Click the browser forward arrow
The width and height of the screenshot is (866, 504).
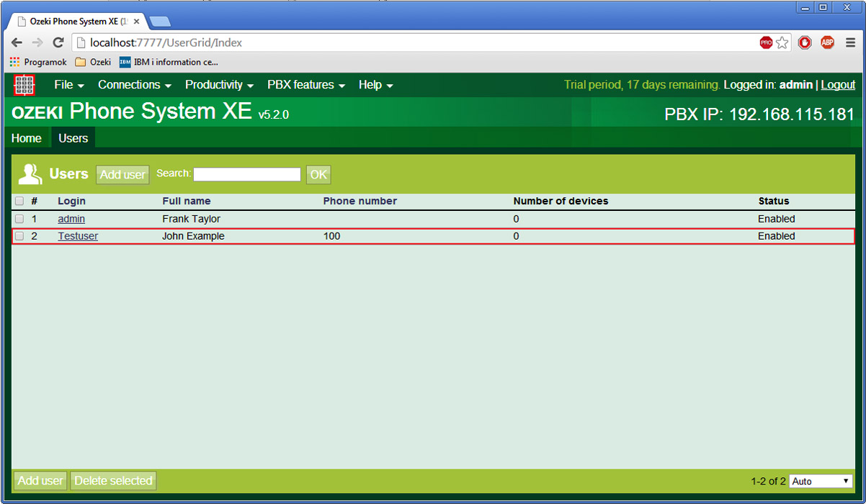37,42
